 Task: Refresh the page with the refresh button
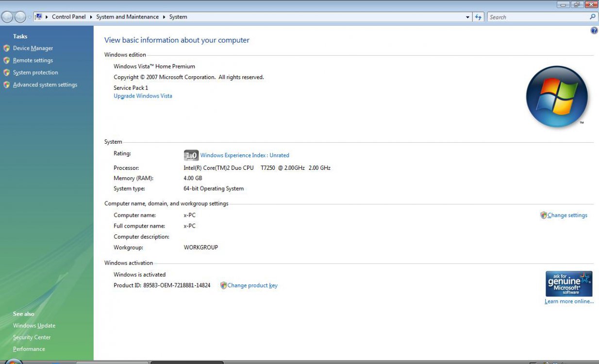pos(479,17)
